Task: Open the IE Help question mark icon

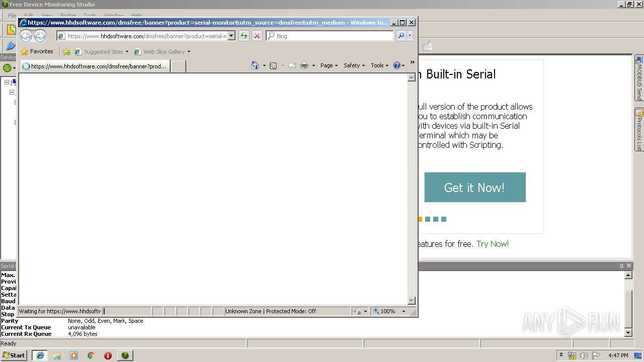Action: click(x=397, y=65)
